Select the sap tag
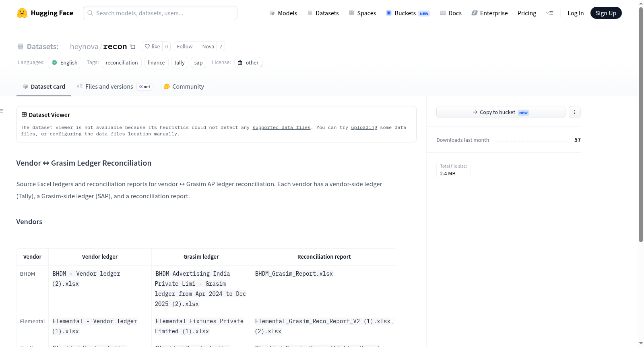644x347 pixels. point(198,62)
